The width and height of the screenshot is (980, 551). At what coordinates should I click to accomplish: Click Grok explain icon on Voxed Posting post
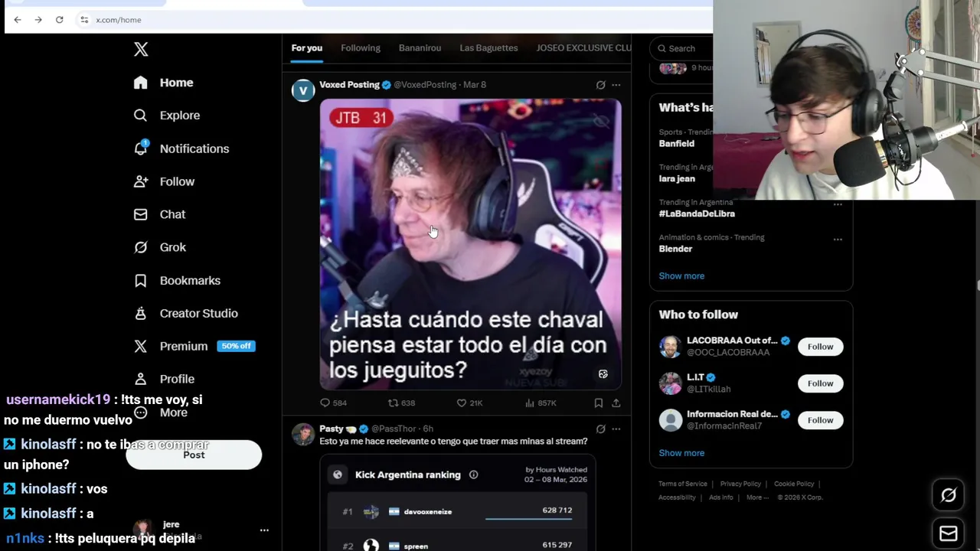[600, 85]
